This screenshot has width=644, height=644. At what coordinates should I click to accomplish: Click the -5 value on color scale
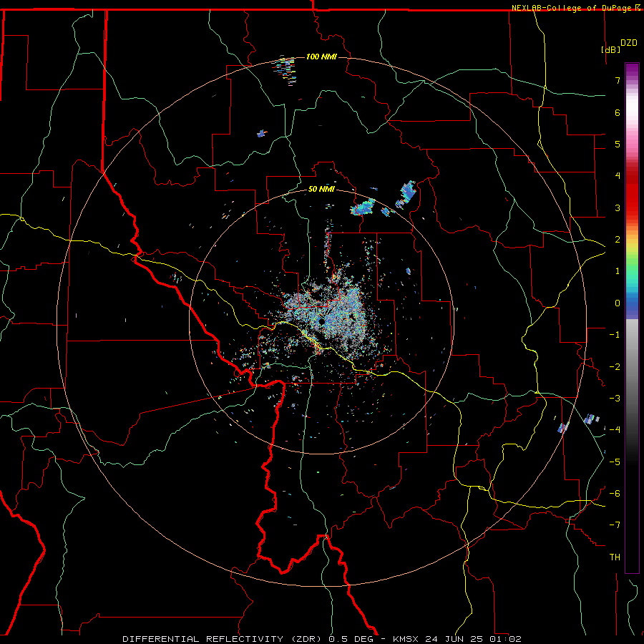615,462
